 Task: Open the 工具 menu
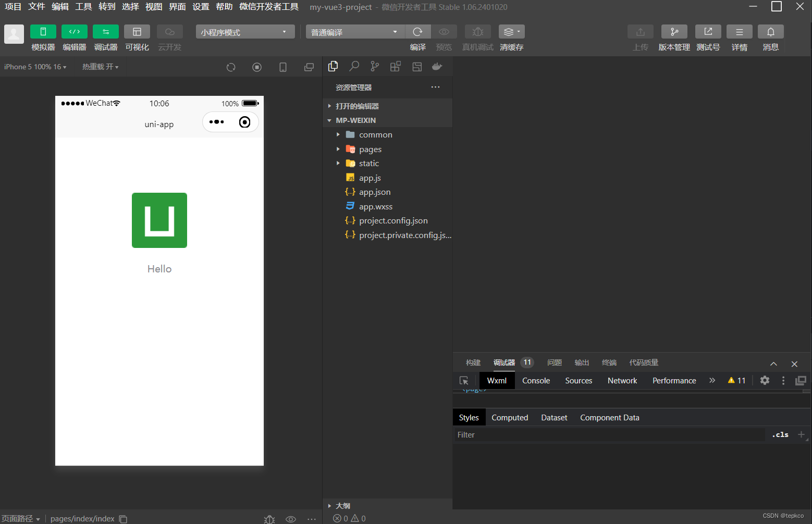83,7
